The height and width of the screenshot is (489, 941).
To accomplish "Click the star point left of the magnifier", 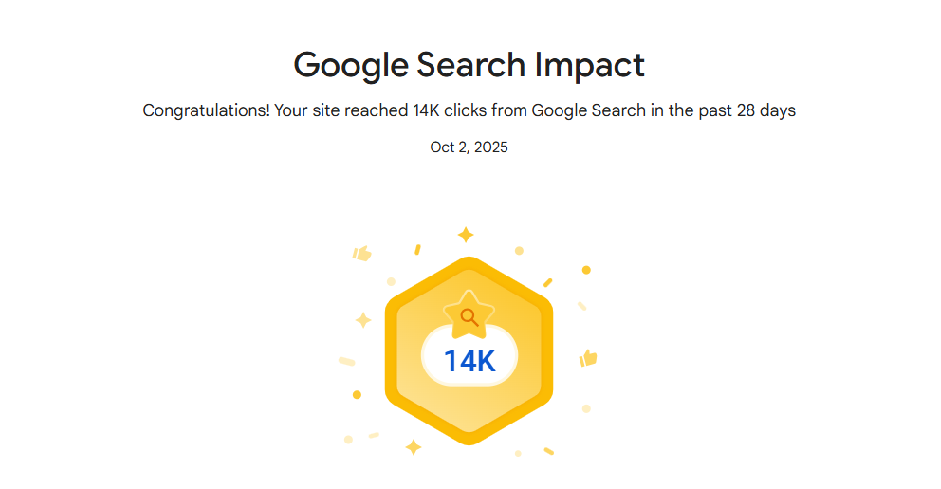I will click(447, 312).
